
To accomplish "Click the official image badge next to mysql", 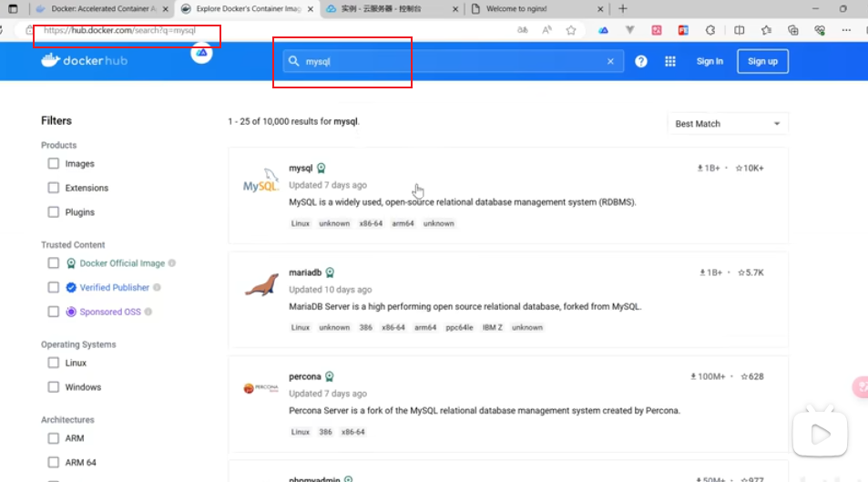I will click(x=322, y=168).
